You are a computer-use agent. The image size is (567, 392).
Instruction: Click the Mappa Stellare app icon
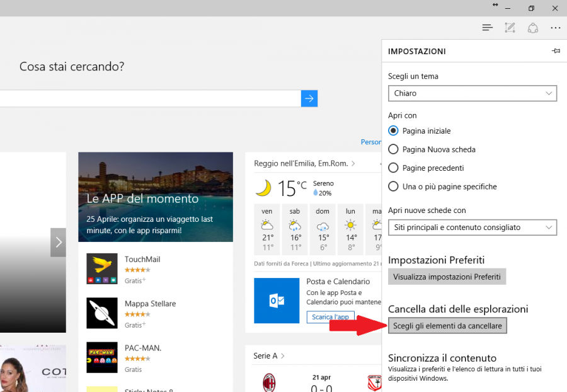[102, 313]
